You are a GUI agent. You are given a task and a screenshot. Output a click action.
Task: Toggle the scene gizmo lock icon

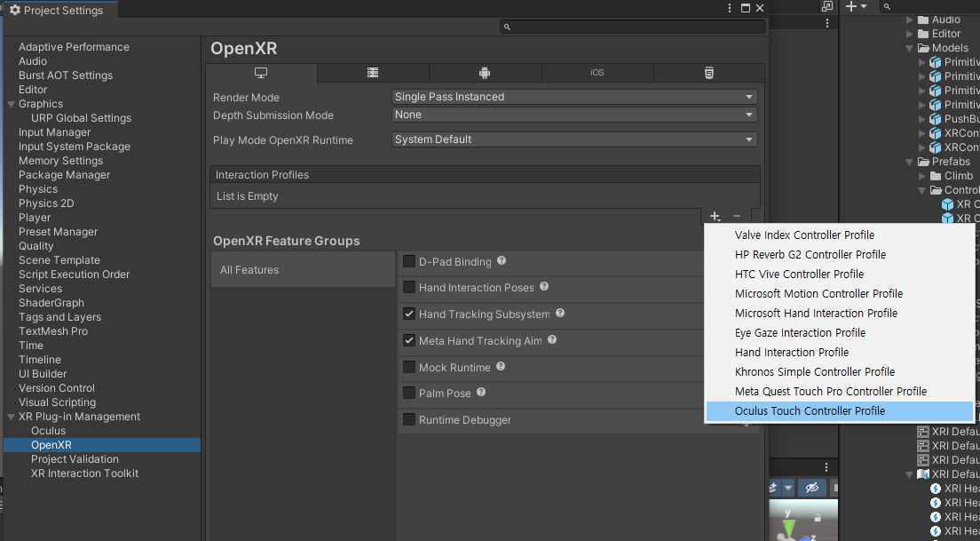pyautogui.click(x=817, y=518)
